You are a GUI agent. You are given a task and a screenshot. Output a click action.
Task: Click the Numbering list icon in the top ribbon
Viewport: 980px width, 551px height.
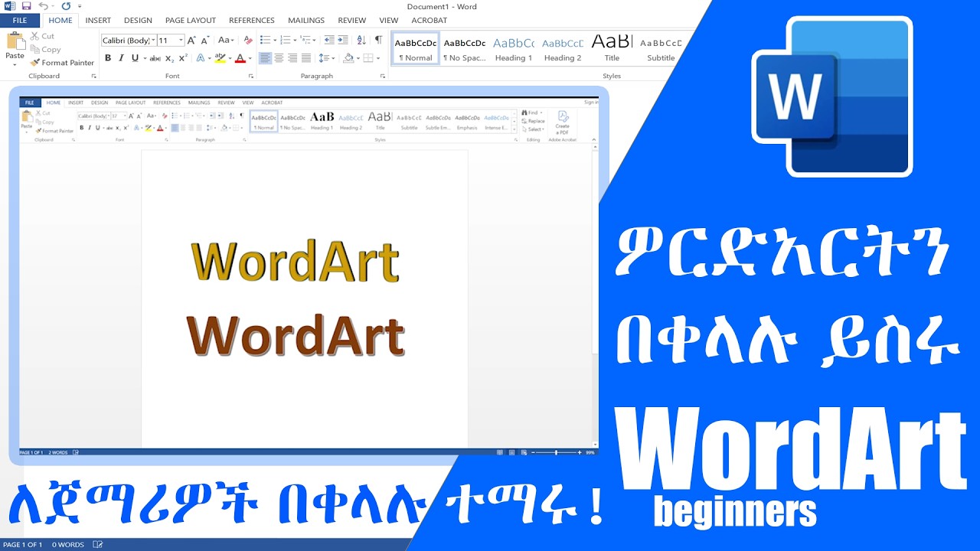[286, 40]
